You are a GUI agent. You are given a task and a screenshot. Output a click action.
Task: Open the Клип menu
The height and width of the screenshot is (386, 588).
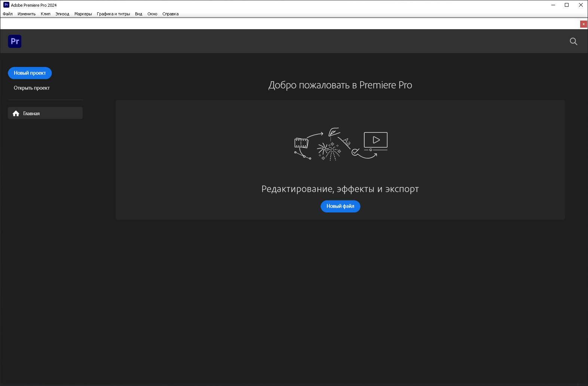point(46,14)
